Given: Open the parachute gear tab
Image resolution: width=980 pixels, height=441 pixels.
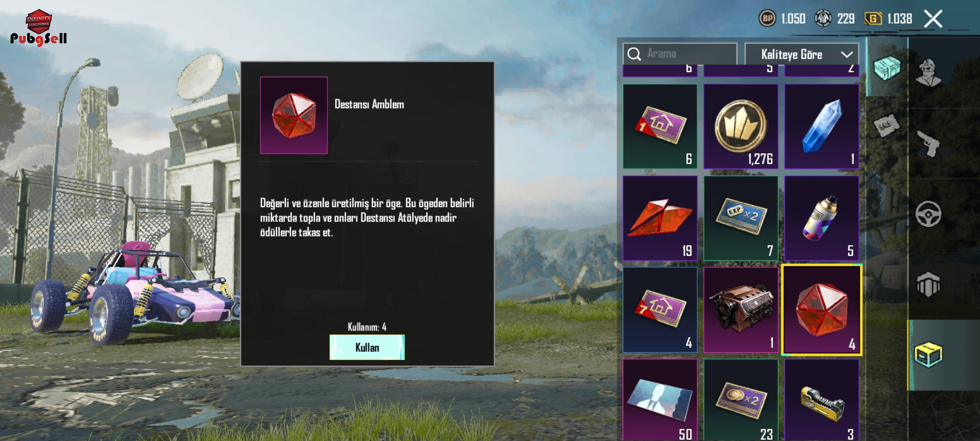Looking at the screenshot, I should (x=929, y=284).
